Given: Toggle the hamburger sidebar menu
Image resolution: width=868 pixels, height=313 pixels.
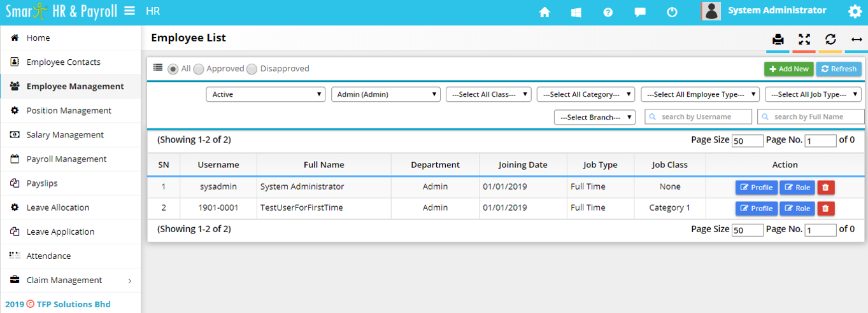Looking at the screenshot, I should (129, 11).
